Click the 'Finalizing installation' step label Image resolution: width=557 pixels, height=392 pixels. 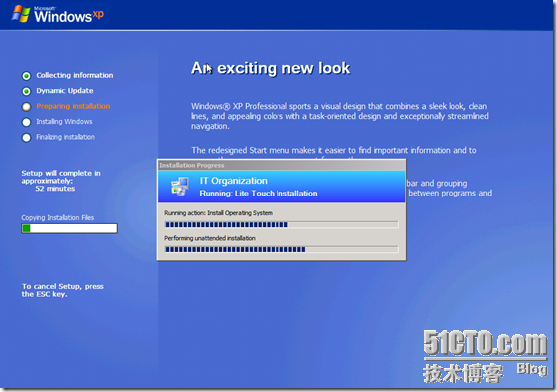[x=65, y=137]
